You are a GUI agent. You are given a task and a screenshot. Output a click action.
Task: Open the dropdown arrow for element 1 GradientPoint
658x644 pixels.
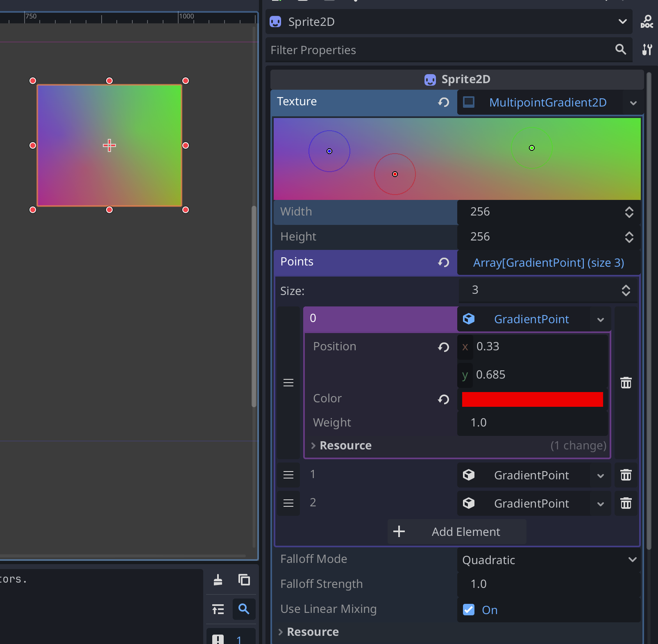click(x=600, y=476)
